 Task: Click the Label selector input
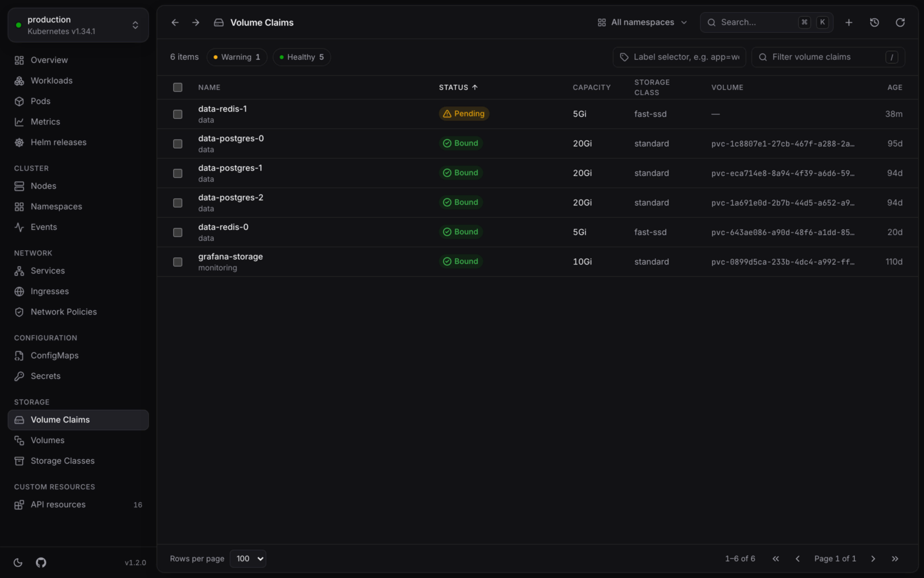680,57
